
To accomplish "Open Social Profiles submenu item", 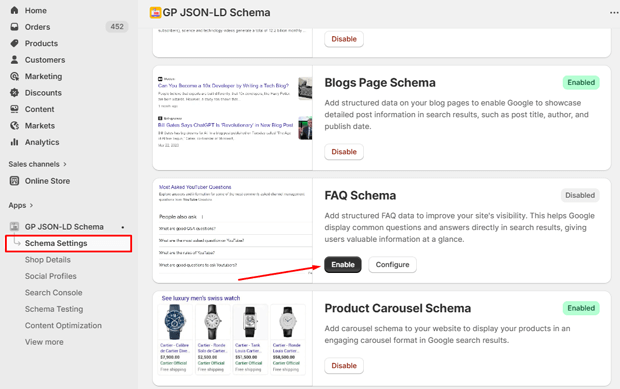I will [51, 276].
